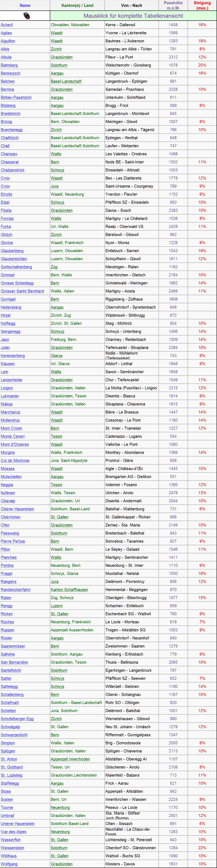The width and height of the screenshot is (217, 868).
Task: Open the Randenüberfahrt link
Action: coord(16,590)
